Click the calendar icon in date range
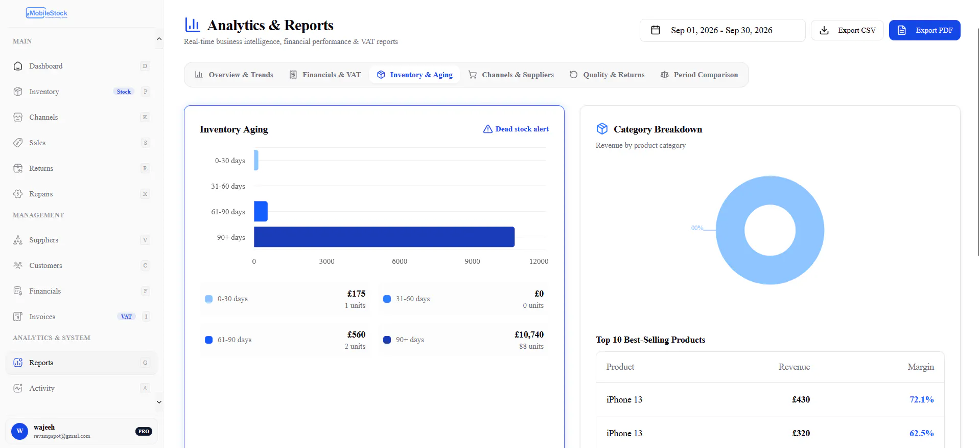The width and height of the screenshot is (980, 448). [656, 30]
